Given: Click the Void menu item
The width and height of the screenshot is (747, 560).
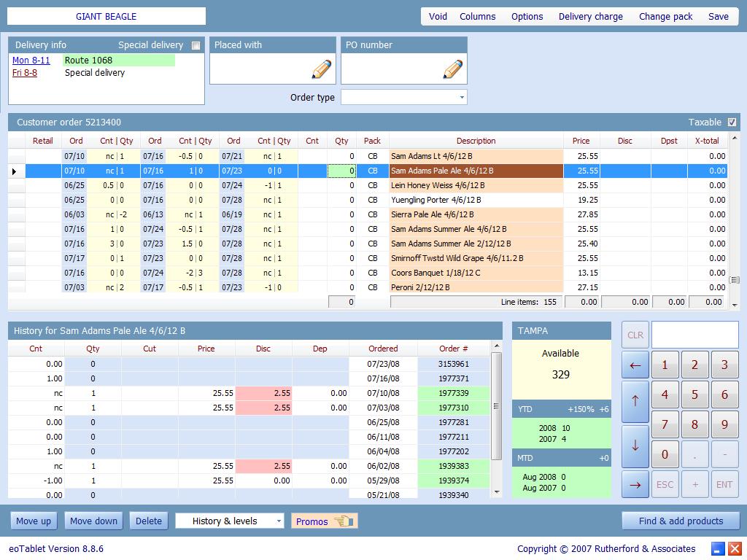Looking at the screenshot, I should (x=438, y=17).
